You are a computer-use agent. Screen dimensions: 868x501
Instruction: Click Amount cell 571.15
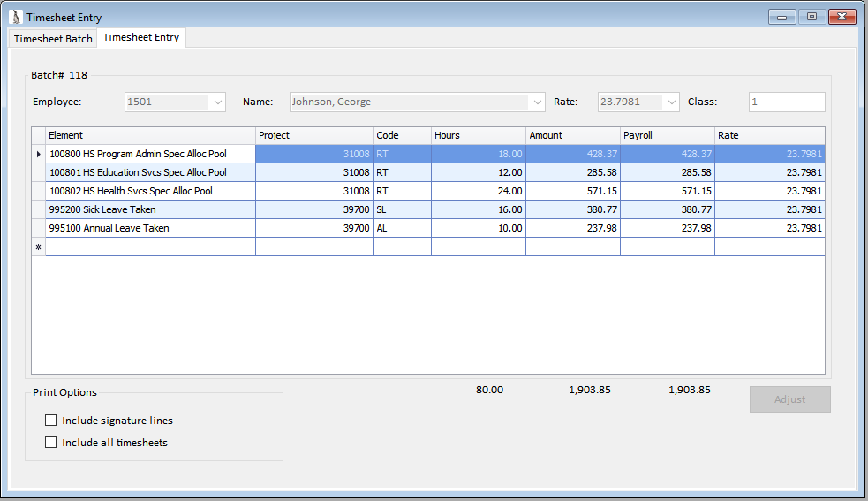[573, 191]
